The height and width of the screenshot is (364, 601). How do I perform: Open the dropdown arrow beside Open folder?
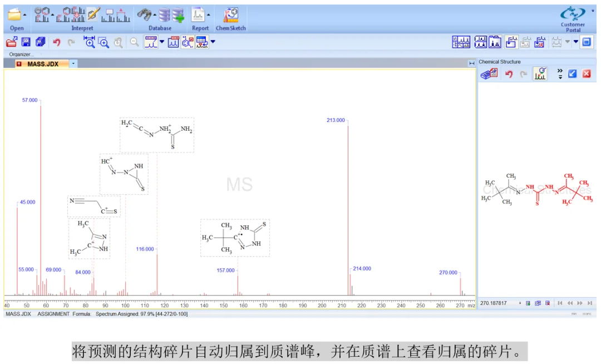pos(25,15)
